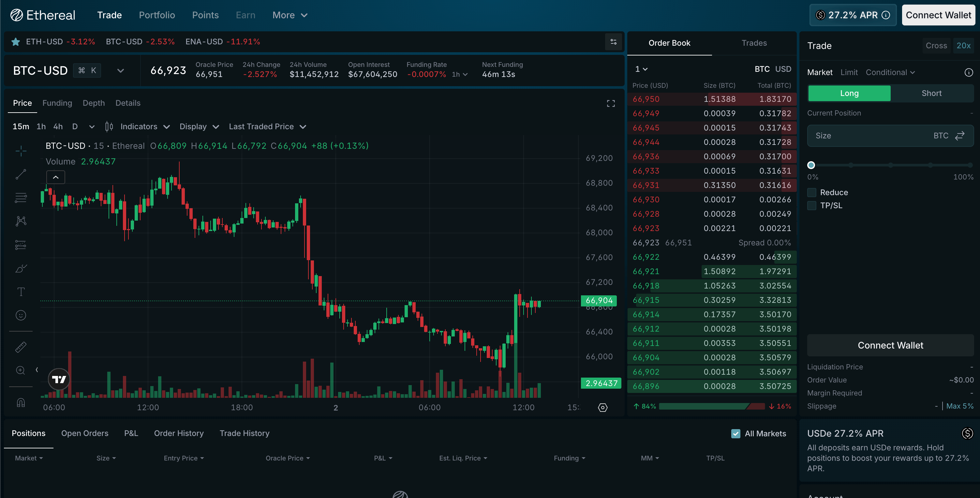The image size is (980, 498).
Task: Click the chart zoom-in icon
Action: 21,370
